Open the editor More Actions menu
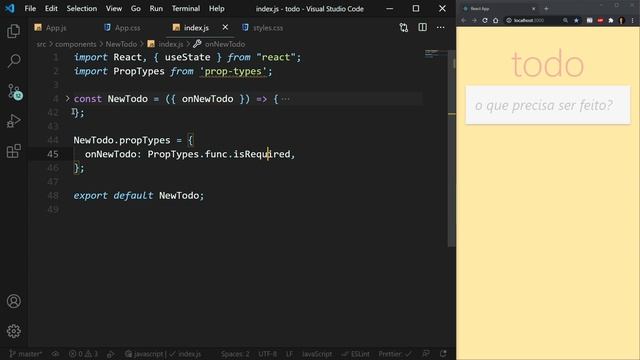This screenshot has width=640, height=360. tap(440, 27)
